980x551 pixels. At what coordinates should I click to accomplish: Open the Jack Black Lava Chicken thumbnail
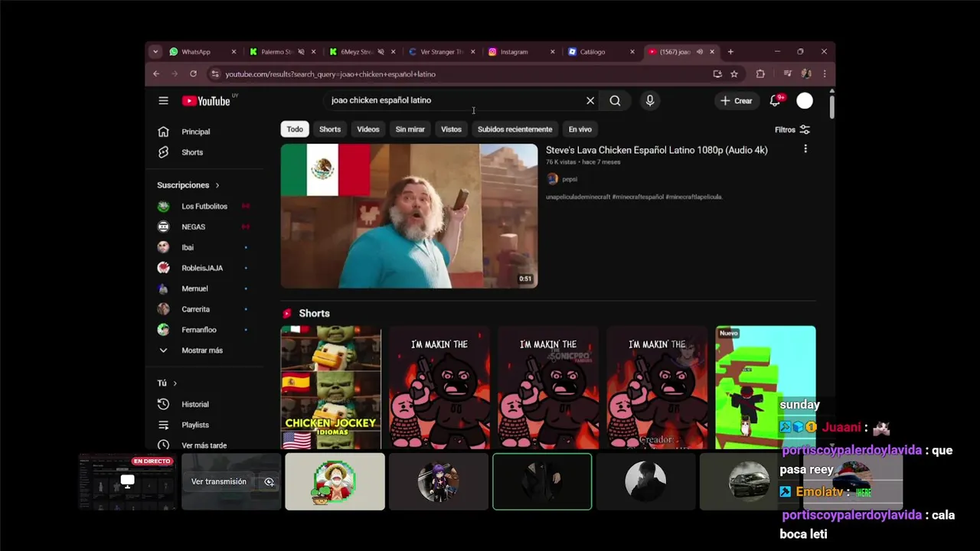[x=409, y=217]
